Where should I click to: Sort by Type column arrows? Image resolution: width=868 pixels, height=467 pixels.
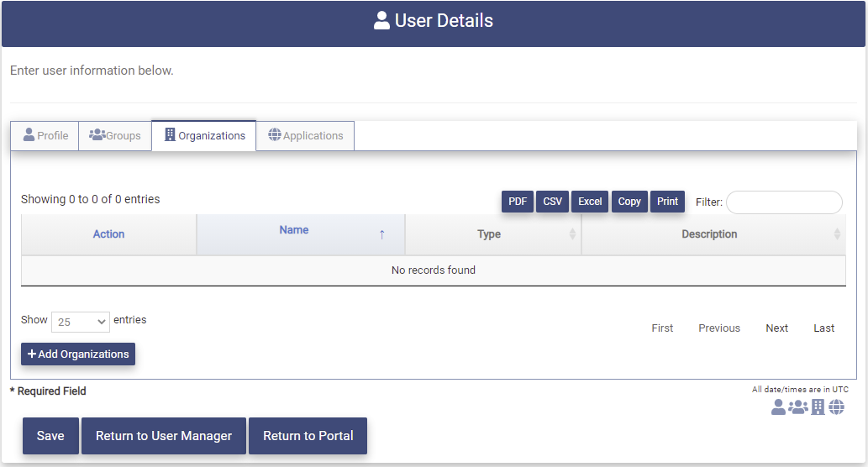click(x=572, y=234)
